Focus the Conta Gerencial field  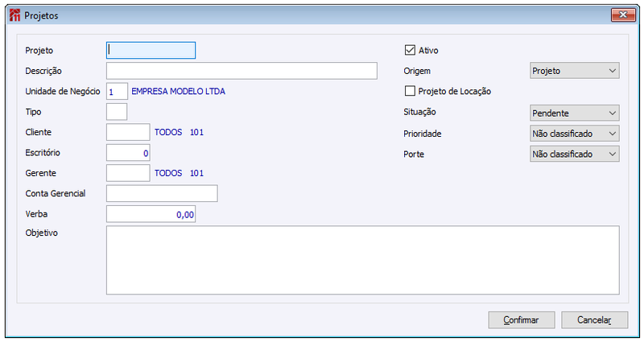[x=162, y=193]
